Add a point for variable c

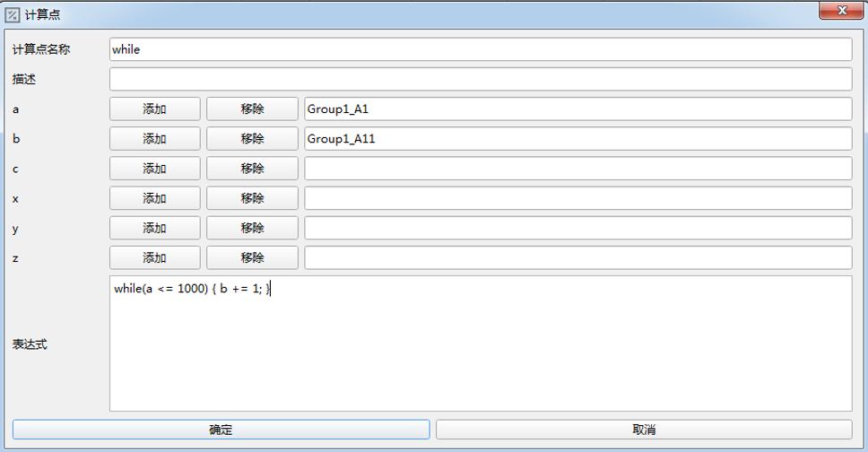point(154,168)
